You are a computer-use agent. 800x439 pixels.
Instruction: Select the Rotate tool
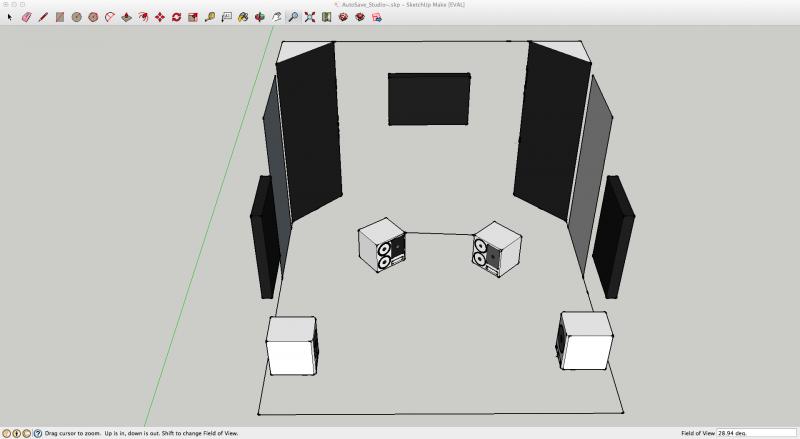(x=177, y=17)
